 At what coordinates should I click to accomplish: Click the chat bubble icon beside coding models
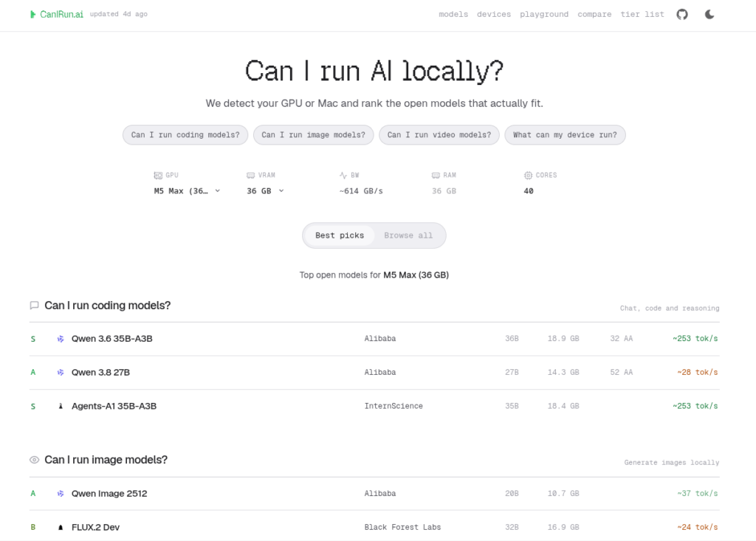point(34,306)
